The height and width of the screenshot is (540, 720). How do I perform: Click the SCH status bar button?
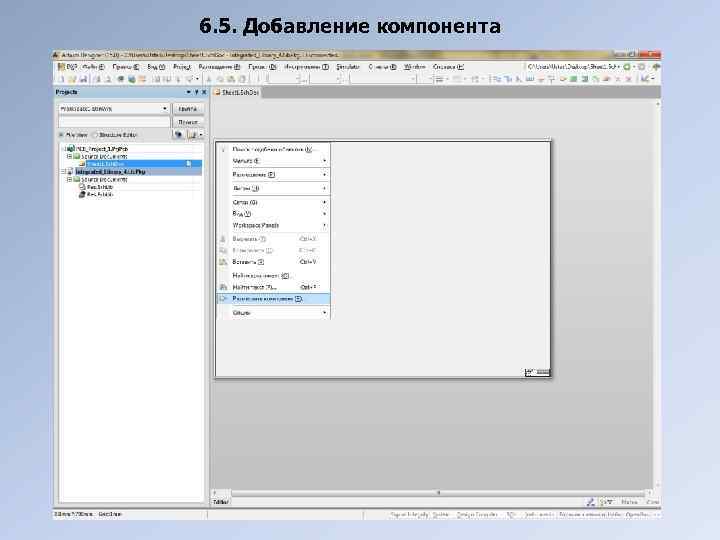click(x=511, y=515)
